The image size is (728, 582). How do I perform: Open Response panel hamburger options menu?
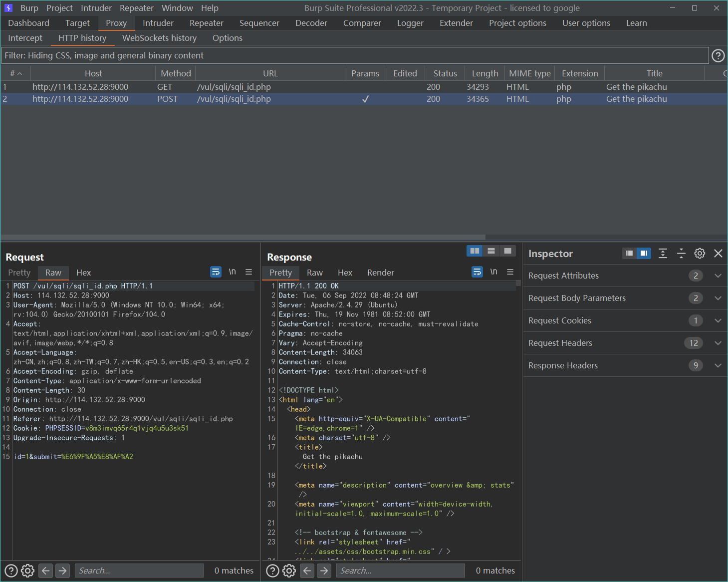click(510, 272)
